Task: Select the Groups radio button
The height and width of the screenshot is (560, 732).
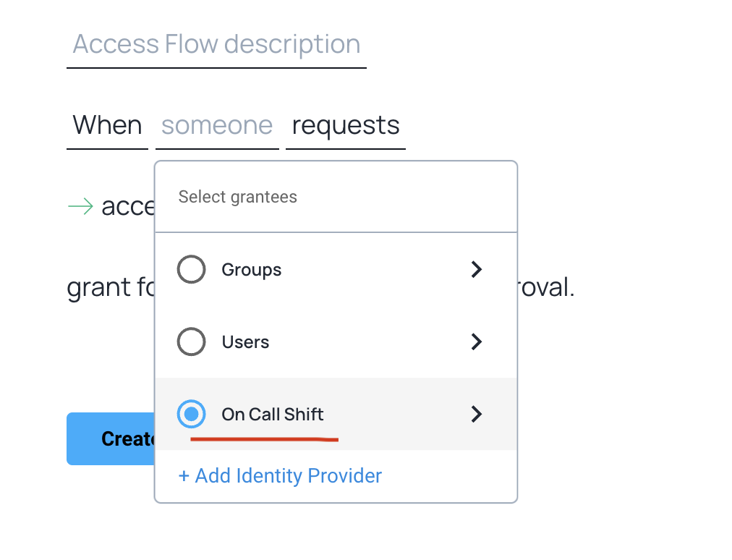Action: tap(191, 270)
